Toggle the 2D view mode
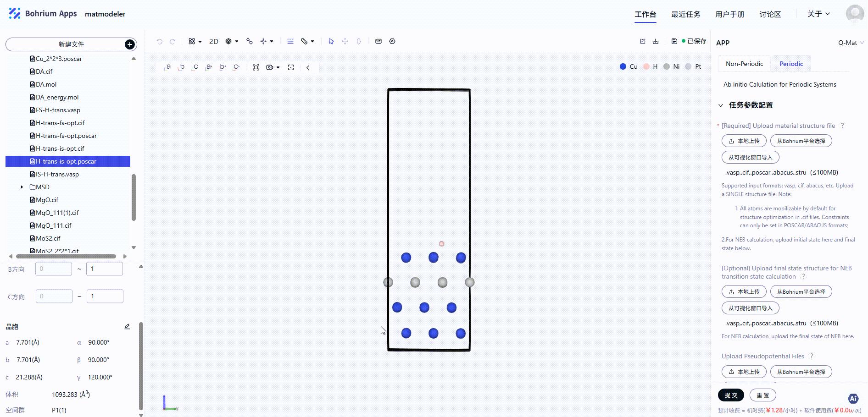The width and height of the screenshot is (868, 417). pyautogui.click(x=214, y=41)
